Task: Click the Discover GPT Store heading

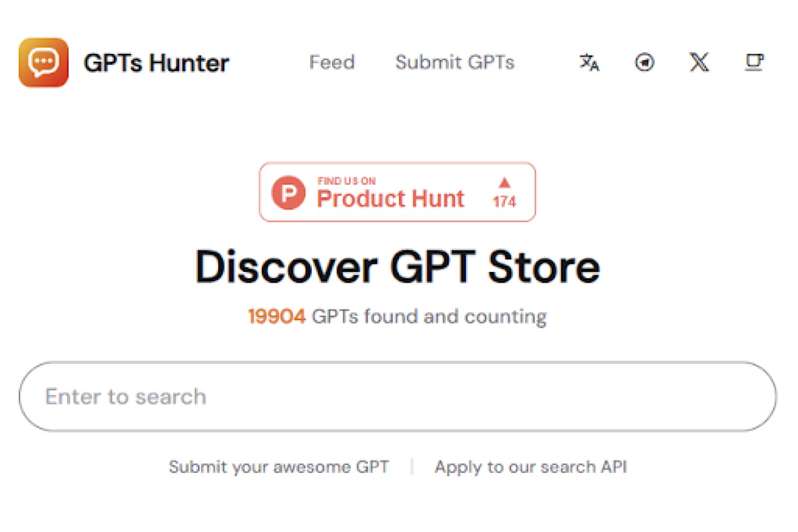Action: (397, 267)
